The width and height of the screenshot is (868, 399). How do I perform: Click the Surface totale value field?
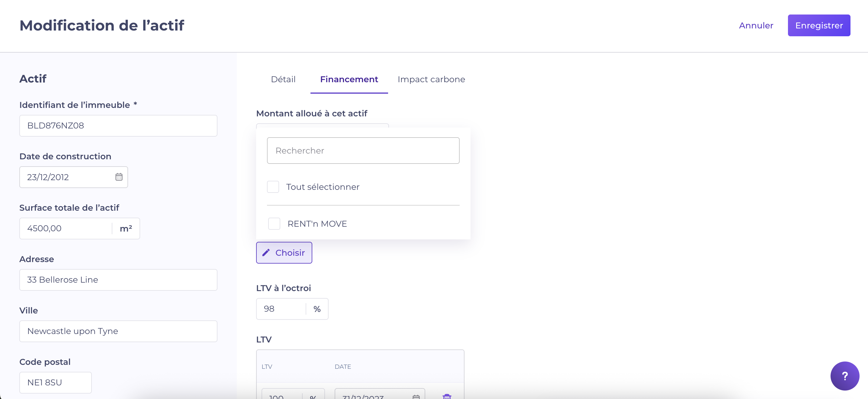(x=66, y=228)
